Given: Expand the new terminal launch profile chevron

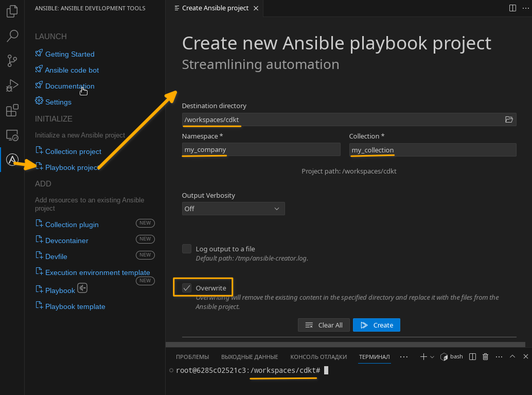Looking at the screenshot, I should (432, 356).
